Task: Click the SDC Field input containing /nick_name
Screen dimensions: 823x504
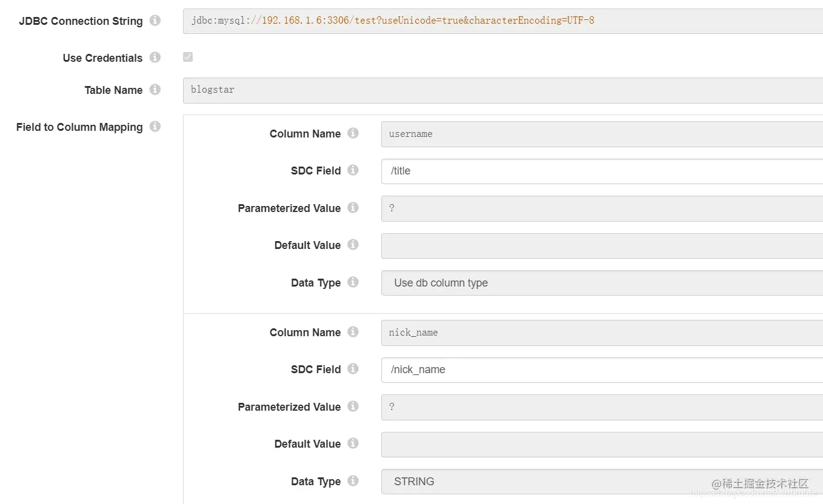Action: click(602, 370)
